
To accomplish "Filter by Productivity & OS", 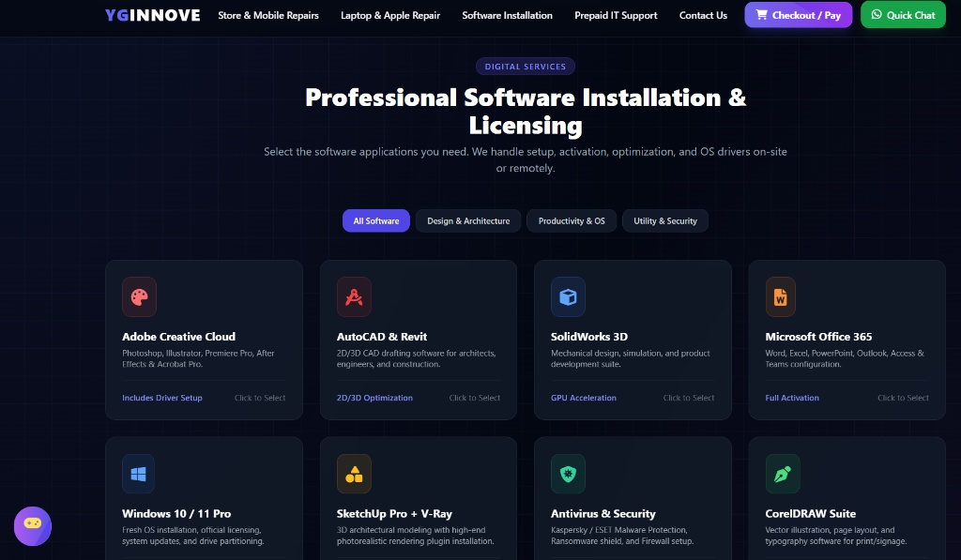I will (572, 220).
